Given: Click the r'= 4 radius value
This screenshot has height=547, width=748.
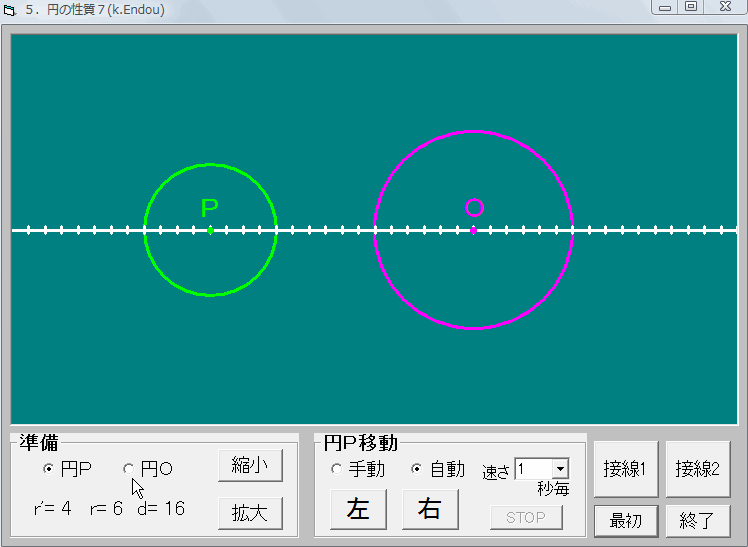Looking at the screenshot, I should click(53, 509).
